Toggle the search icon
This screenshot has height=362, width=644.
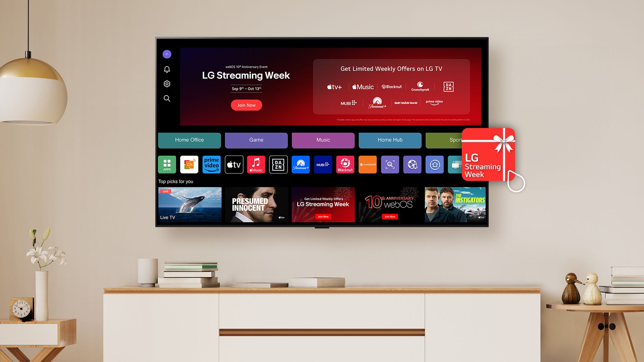167,98
